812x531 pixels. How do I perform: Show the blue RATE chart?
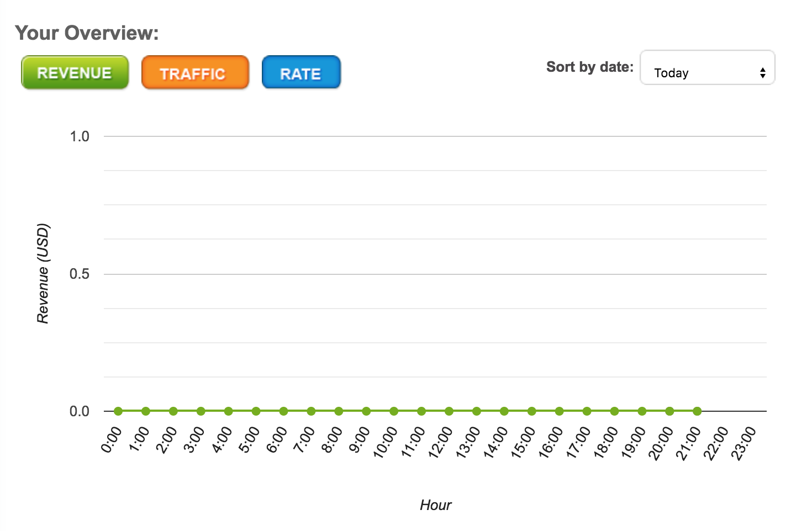click(301, 72)
